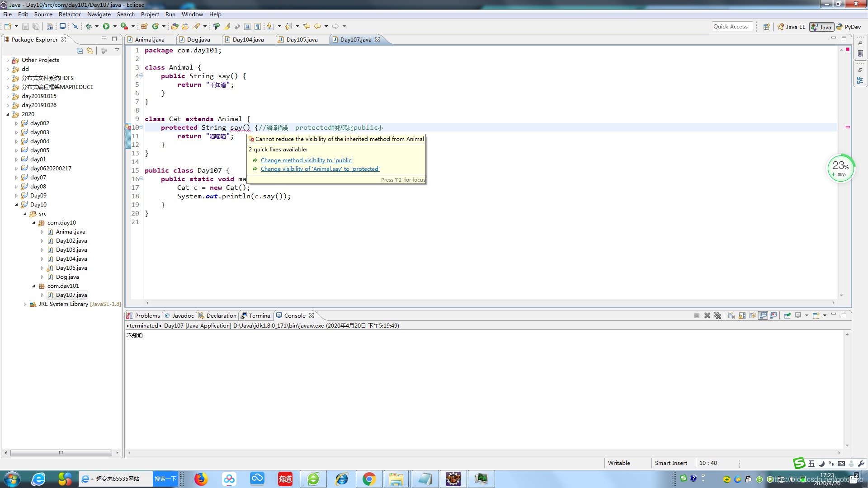
Task: Toggle Show Whitespace Characters icon
Action: [x=258, y=26]
